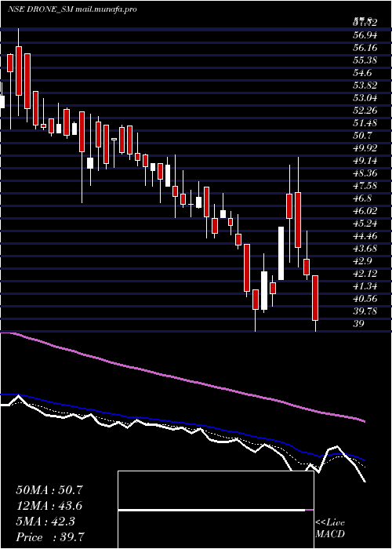Click the 53.04 price axis label
This screenshot has height=549, width=392.
[x=365, y=98]
